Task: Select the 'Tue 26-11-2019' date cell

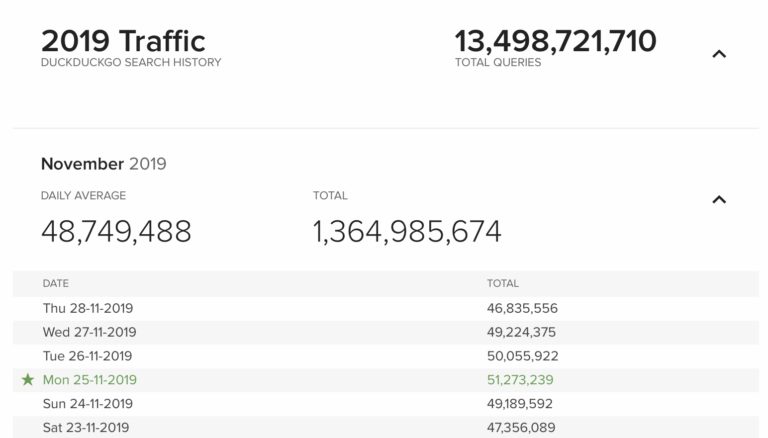Action: (x=87, y=356)
